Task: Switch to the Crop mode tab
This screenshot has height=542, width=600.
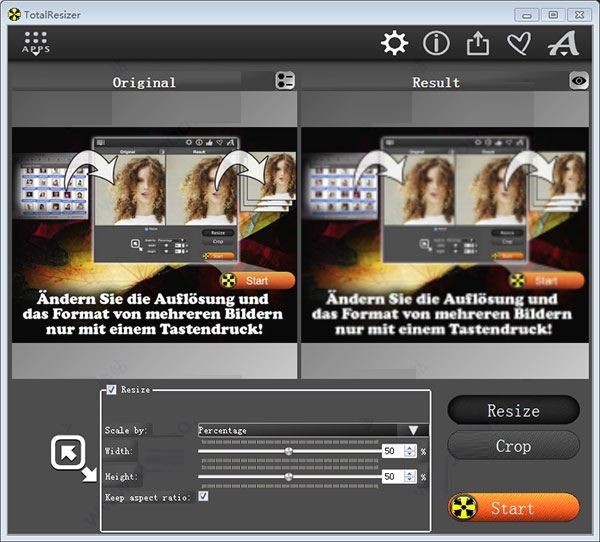Action: tap(513, 446)
